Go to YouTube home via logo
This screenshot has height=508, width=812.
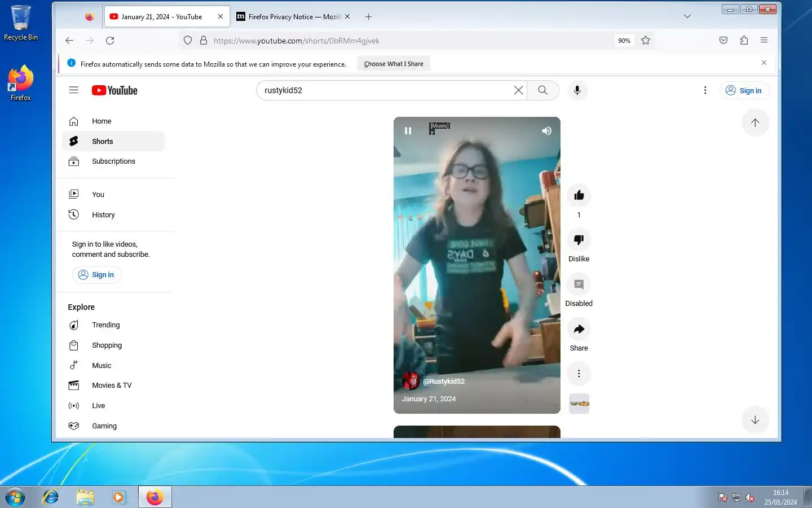coord(114,90)
